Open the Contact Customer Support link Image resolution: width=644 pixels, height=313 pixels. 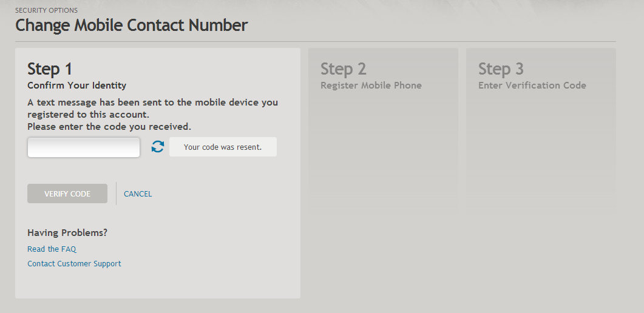[x=74, y=263]
